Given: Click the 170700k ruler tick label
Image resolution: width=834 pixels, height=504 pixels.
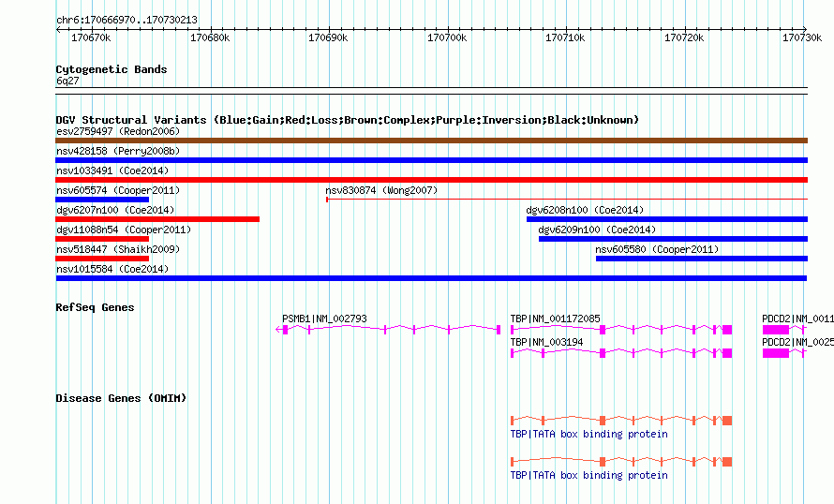Looking at the screenshot, I should (x=447, y=37).
